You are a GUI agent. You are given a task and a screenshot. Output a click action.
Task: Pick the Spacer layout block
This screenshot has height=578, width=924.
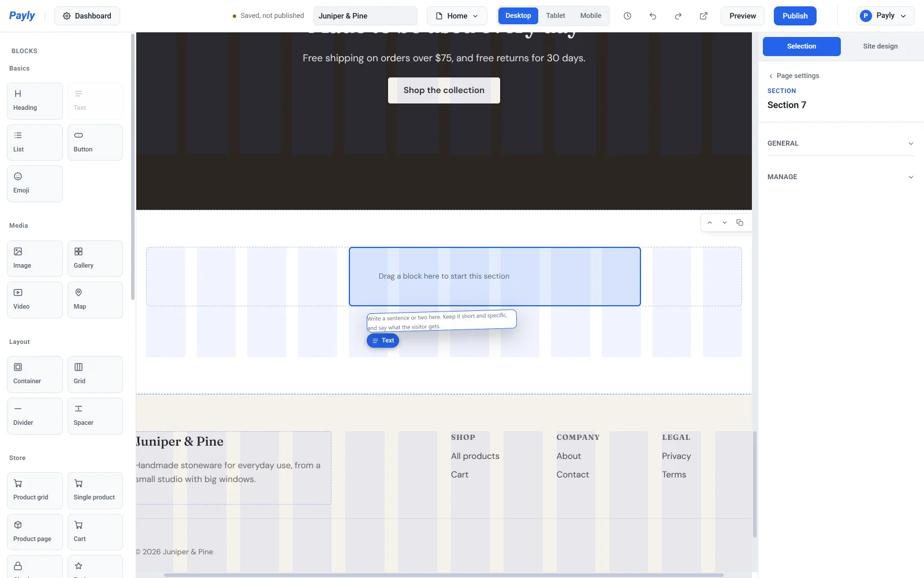pyautogui.click(x=95, y=416)
